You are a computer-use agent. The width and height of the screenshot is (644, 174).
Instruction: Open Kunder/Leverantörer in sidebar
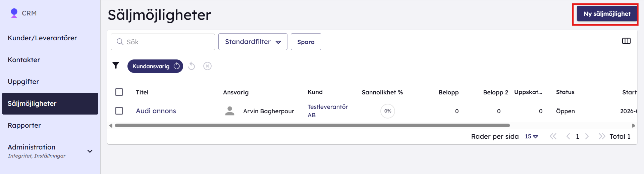[x=42, y=38]
